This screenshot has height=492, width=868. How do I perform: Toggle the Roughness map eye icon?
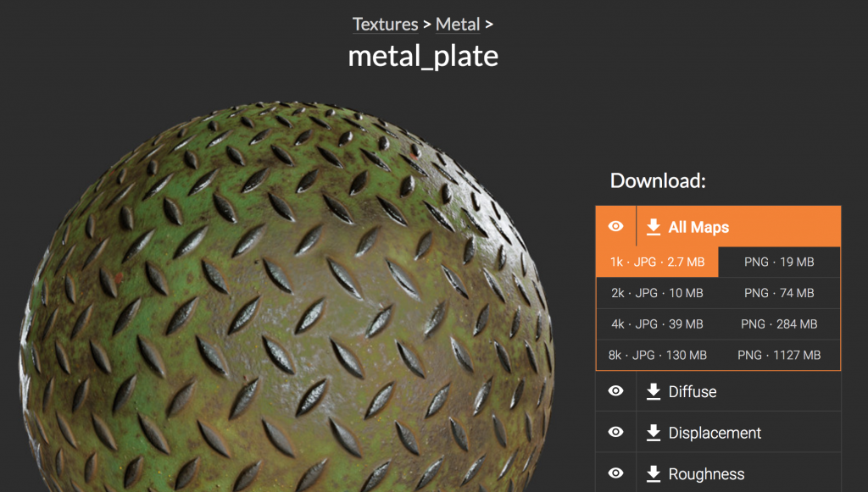point(616,473)
